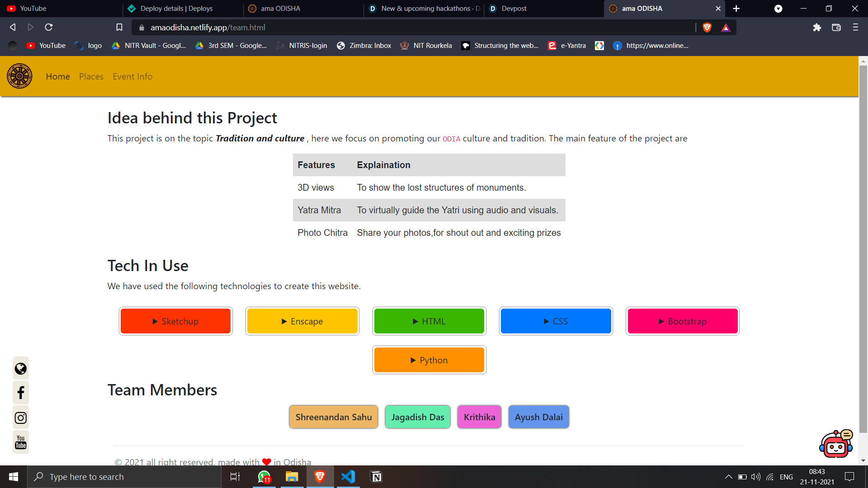Click the Brave Shields lion icon
Screen dimensions: 868x488
[707, 28]
